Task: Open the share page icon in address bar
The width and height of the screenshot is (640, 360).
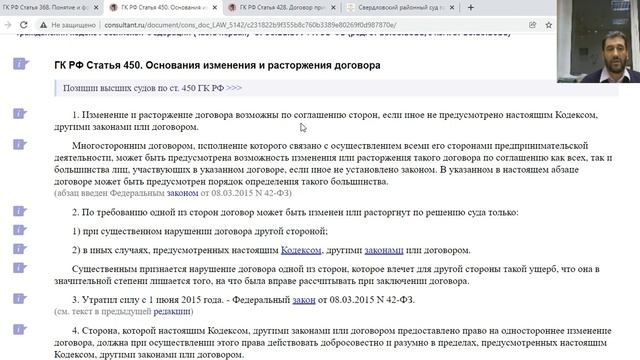Action: (x=532, y=25)
